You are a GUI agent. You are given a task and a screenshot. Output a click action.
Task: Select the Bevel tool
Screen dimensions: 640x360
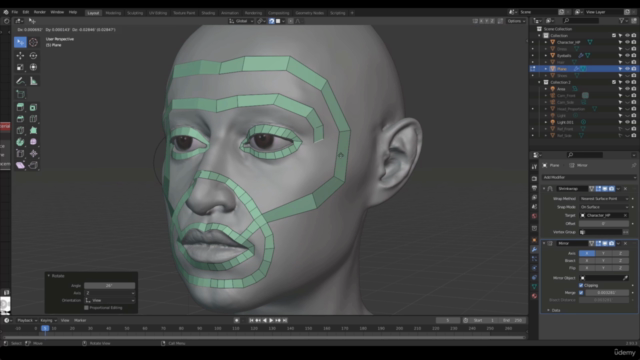pos(20,119)
